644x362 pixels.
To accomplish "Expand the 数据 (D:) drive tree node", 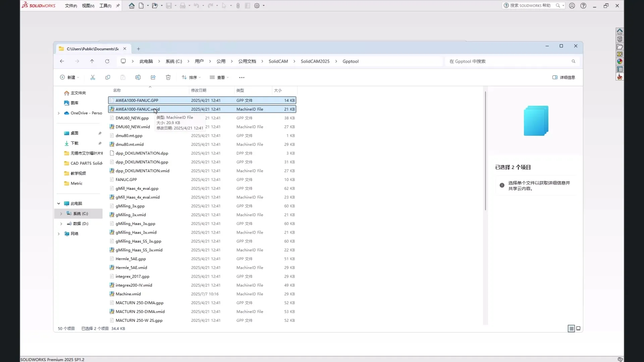I will (x=61, y=224).
